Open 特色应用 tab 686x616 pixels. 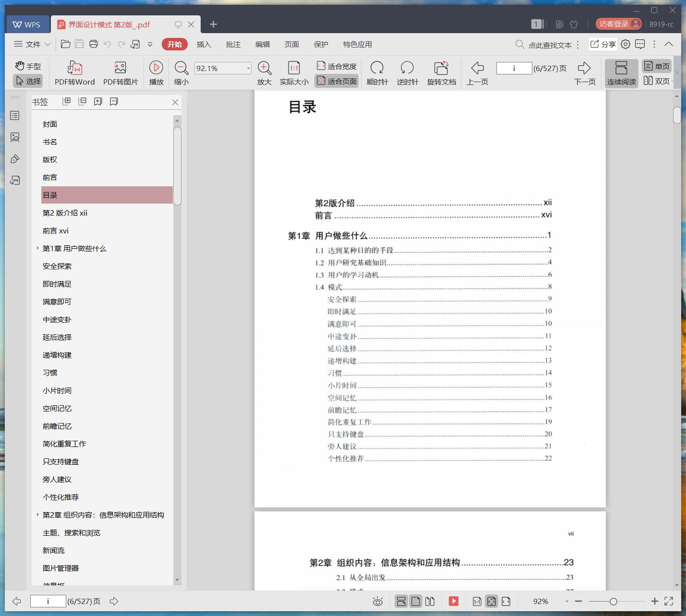tap(357, 44)
